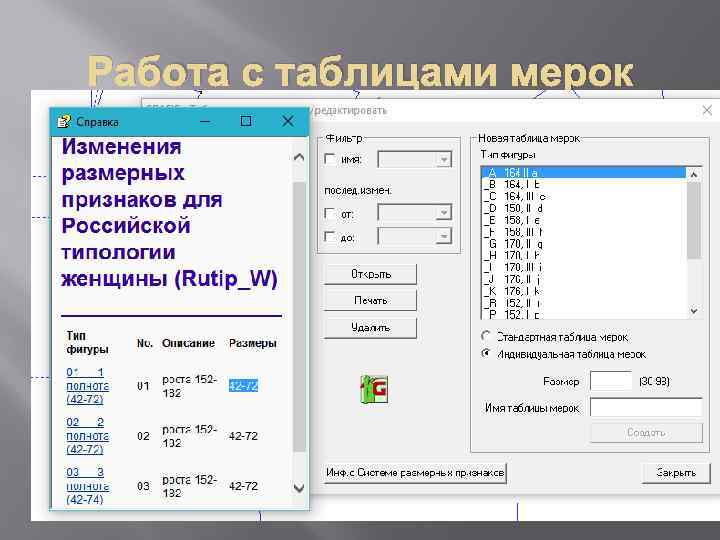The image size is (720, 540).
Task: Open the '01 1 полнота (42-72)' link
Action: click(x=87, y=386)
